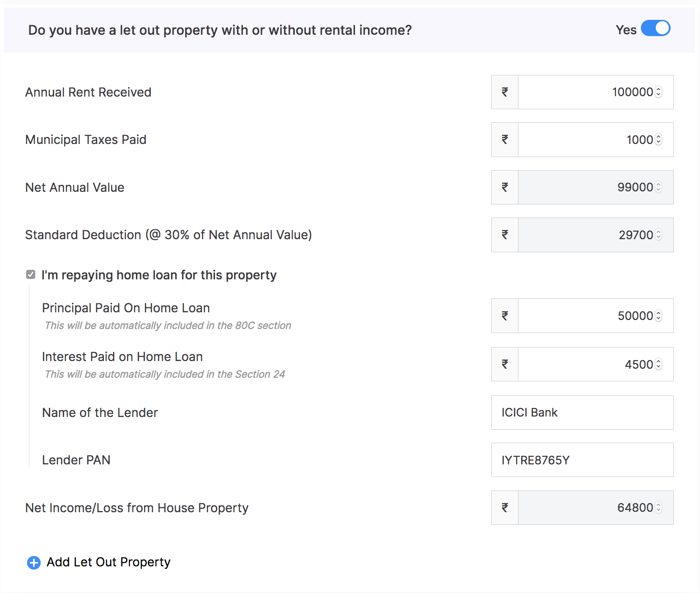
Task: Click the rupee icon beside Standard Deduction
Action: coord(504,235)
